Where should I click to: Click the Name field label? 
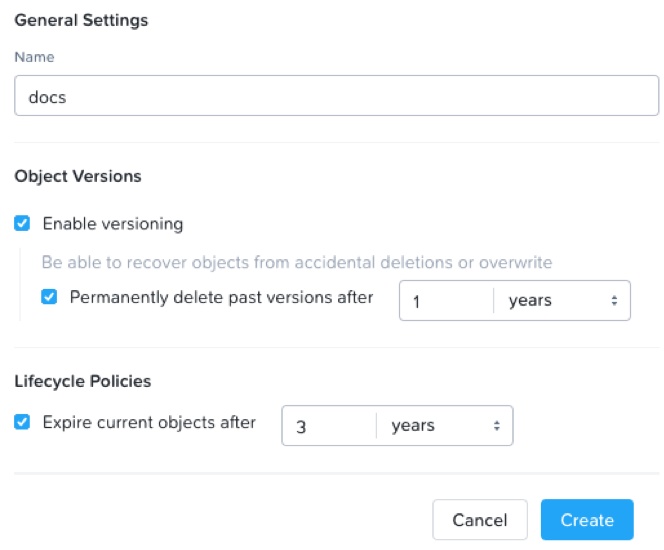coord(34,57)
